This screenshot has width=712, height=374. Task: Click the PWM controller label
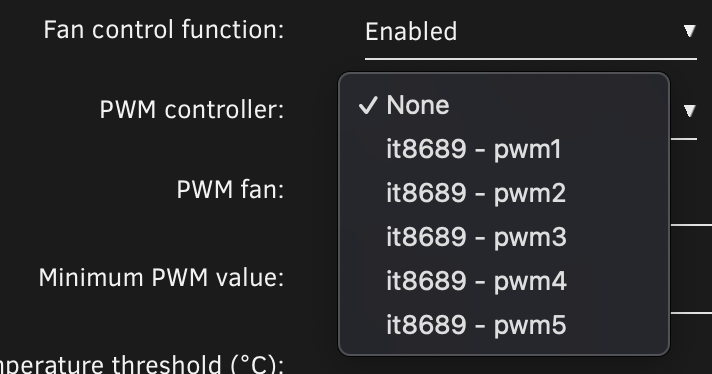[x=192, y=110]
